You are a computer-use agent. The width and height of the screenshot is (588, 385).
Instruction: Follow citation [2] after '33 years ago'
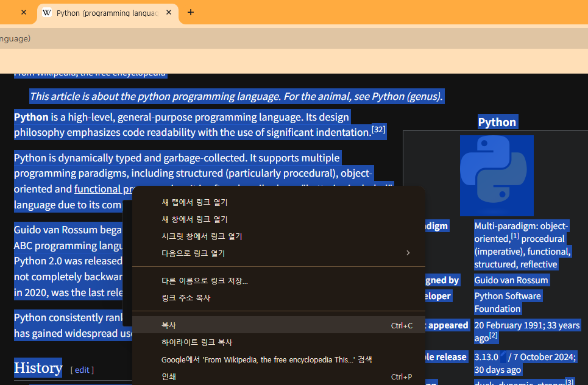pos(494,335)
